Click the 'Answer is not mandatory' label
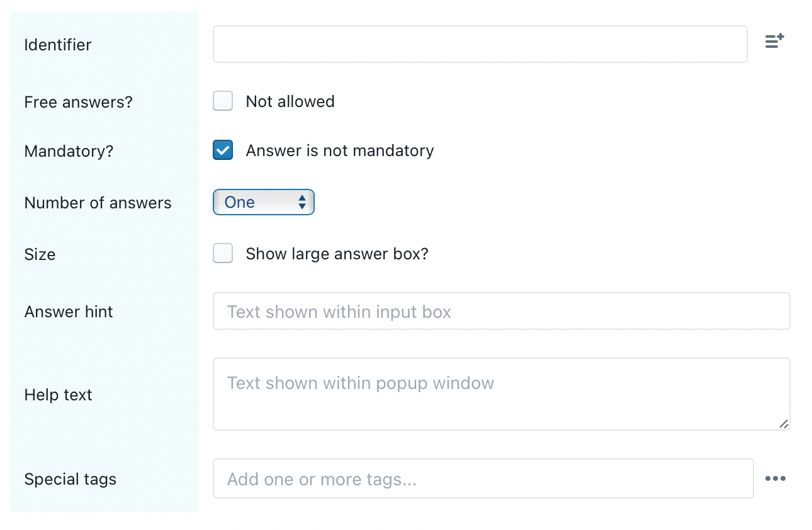 pyautogui.click(x=340, y=151)
